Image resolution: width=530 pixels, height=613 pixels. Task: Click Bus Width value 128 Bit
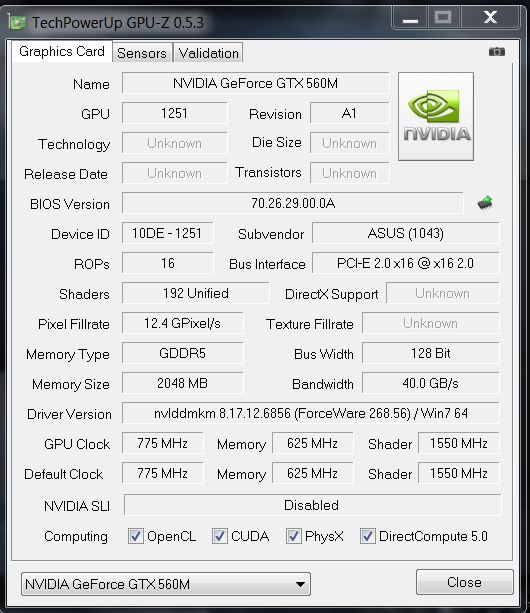point(431,353)
